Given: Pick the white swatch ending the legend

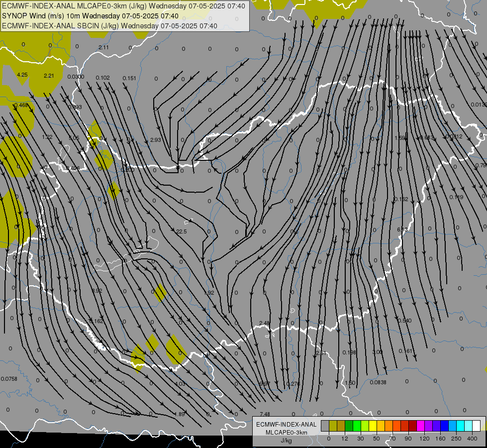Looking at the screenshot, I should pyautogui.click(x=476, y=426).
